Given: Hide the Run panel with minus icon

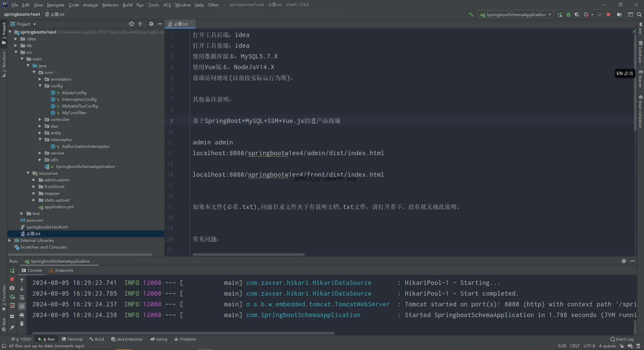Looking at the screenshot, I should click(x=633, y=261).
